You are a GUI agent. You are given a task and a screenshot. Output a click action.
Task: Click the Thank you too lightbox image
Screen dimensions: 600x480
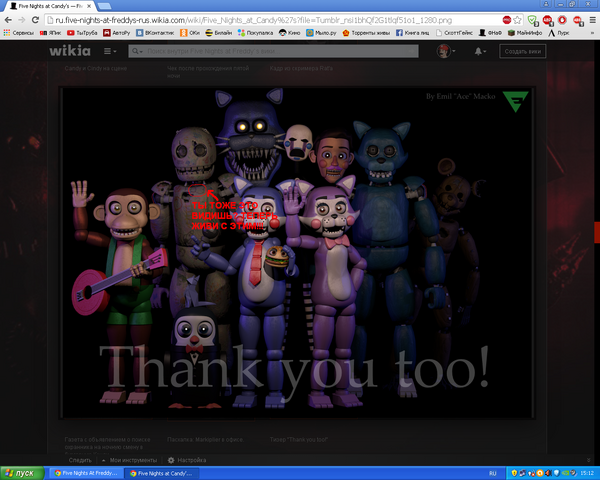click(x=297, y=253)
